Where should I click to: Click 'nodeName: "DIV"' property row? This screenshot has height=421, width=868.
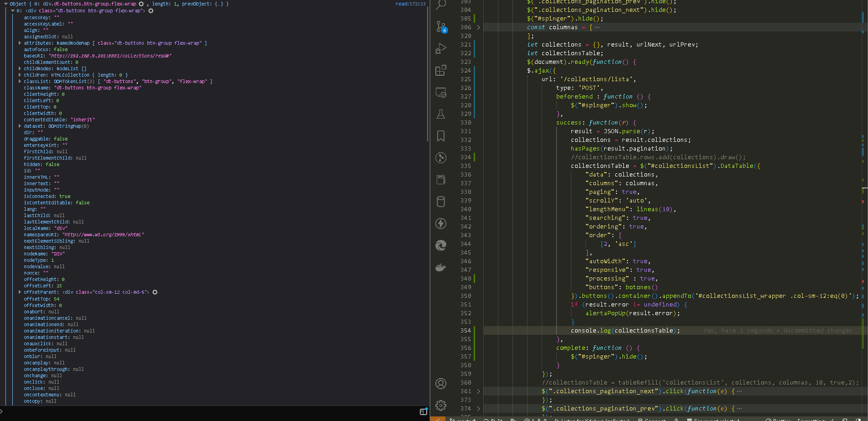tap(44, 254)
